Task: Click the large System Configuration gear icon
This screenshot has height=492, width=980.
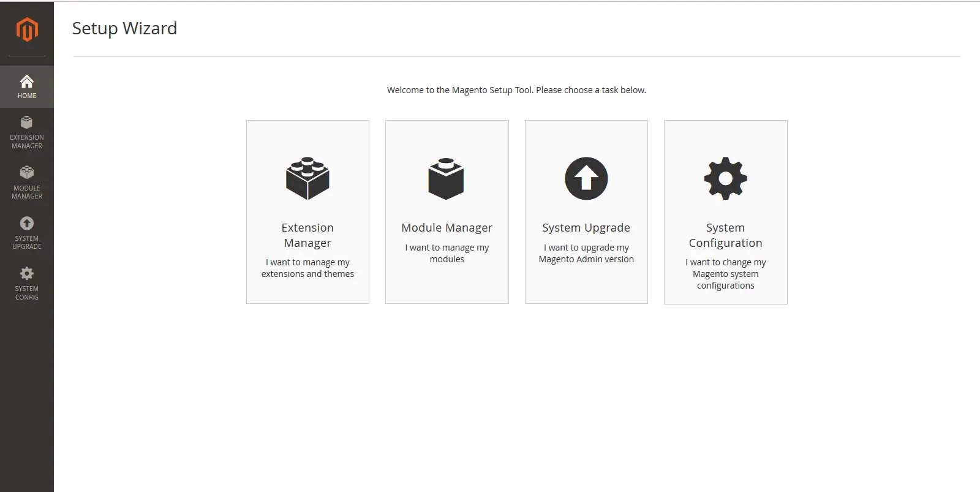Action: [725, 178]
